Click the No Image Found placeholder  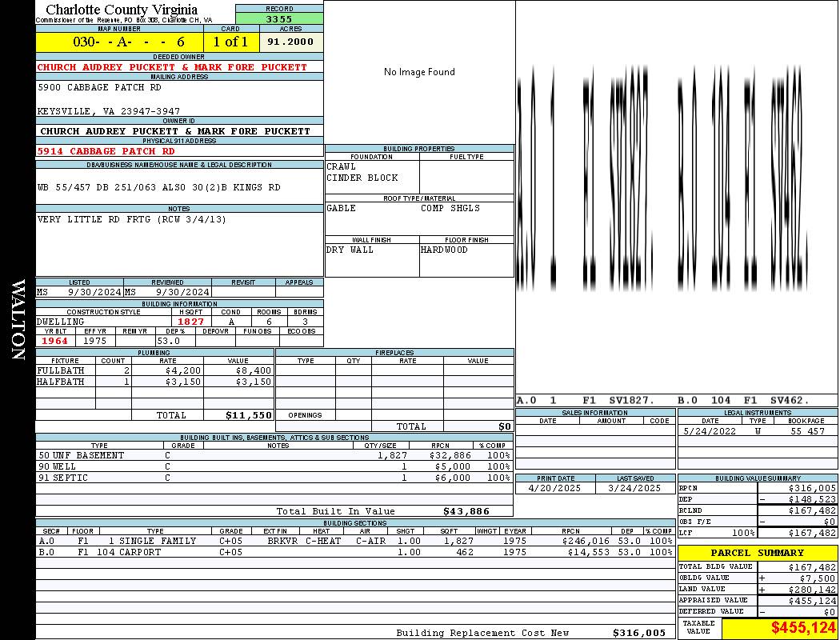419,72
